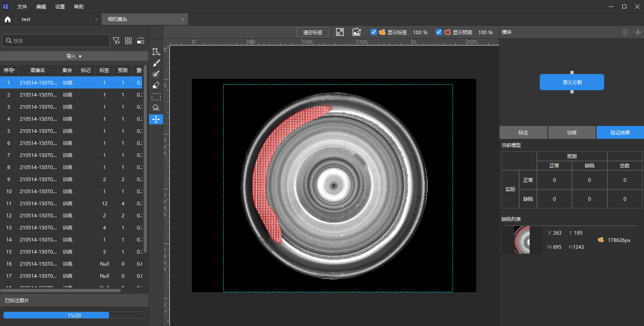This screenshot has width=644, height=326.
Task: Select the eraser tool
Action: (156, 85)
